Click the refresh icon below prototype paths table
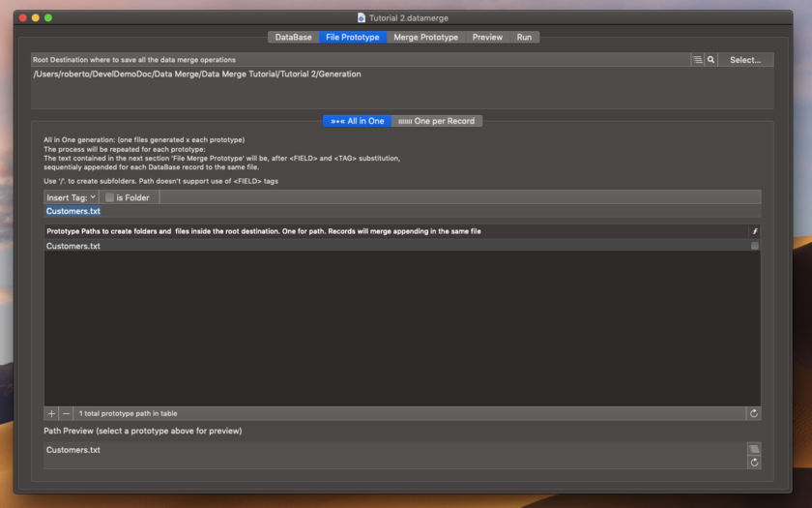The height and width of the screenshot is (508, 812). coord(753,413)
